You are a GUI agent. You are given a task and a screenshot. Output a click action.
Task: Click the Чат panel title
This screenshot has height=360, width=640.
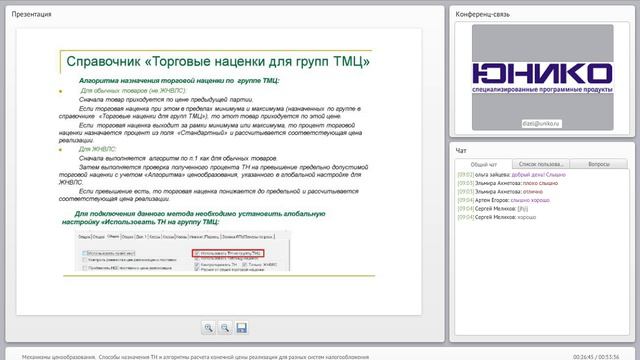click(x=461, y=151)
